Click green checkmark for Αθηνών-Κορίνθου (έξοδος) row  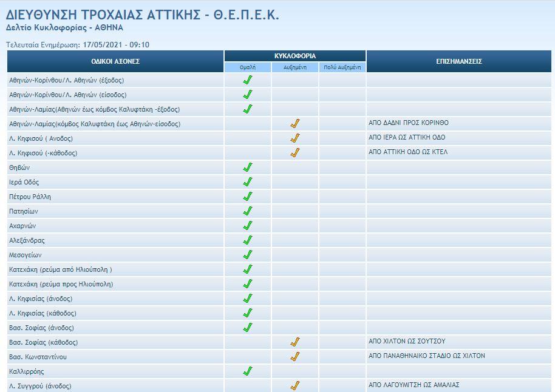pos(247,80)
